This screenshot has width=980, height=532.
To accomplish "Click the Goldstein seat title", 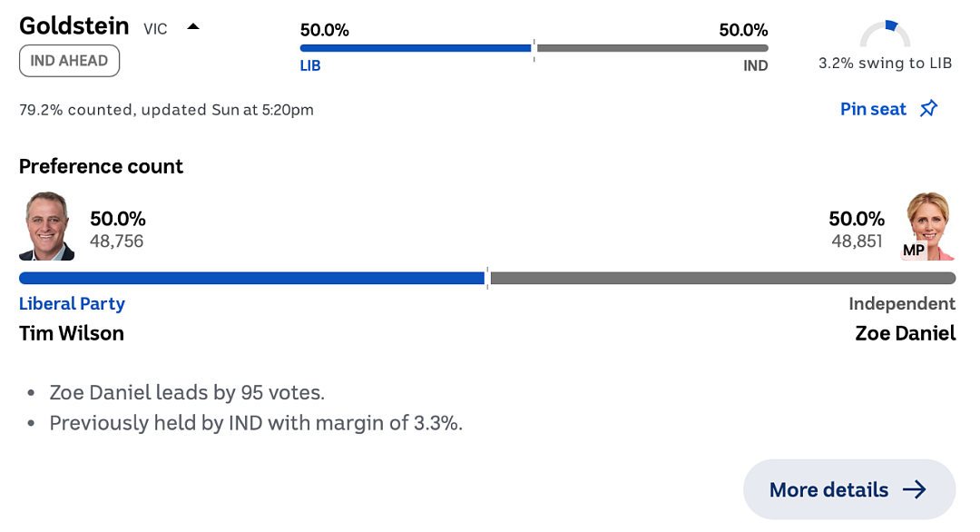I will point(73,26).
